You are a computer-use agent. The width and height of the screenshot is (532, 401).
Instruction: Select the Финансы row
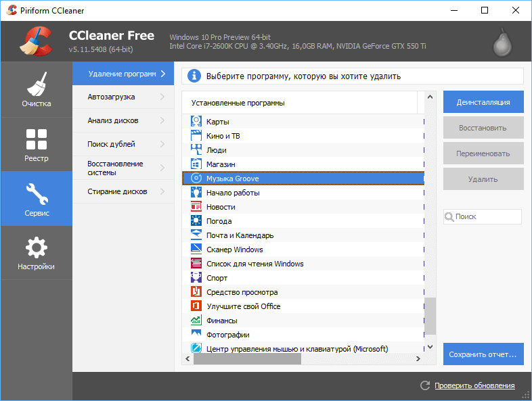click(303, 321)
